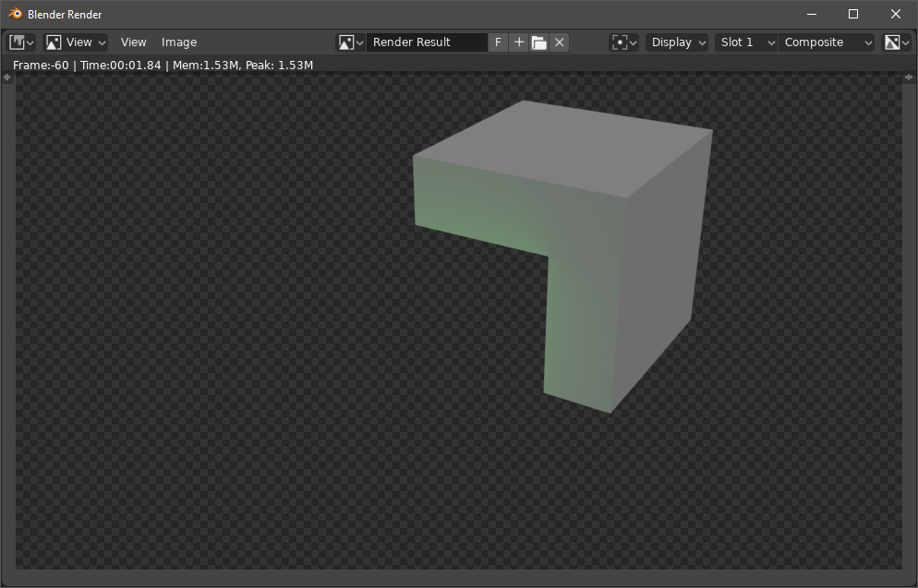Open the editor type selector icon

click(18, 42)
